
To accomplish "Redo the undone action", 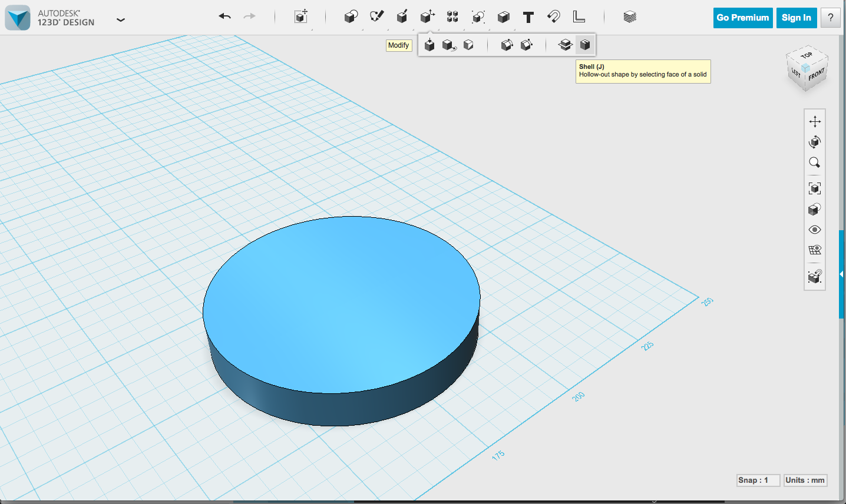I will point(250,16).
